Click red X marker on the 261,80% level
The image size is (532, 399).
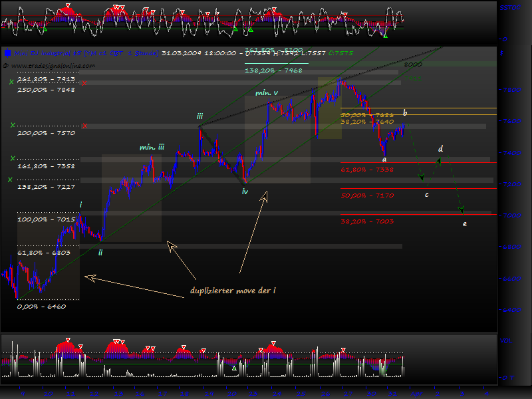(x=84, y=83)
